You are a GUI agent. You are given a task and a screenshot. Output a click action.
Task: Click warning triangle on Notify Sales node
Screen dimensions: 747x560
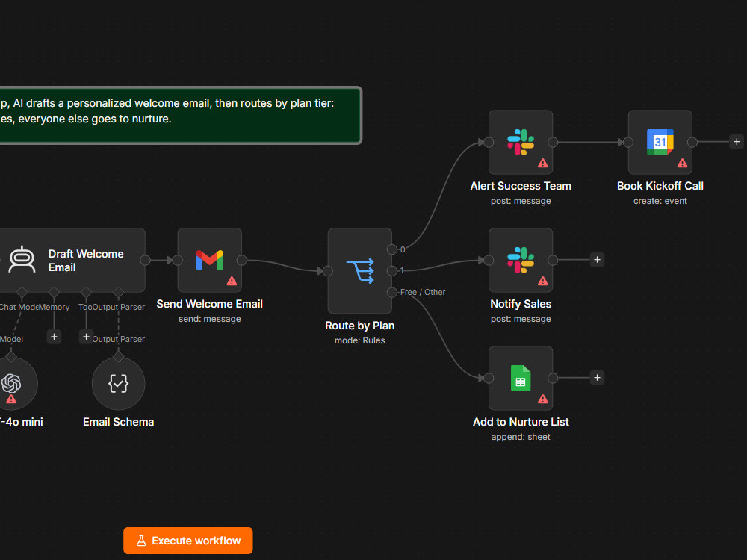[x=542, y=281]
